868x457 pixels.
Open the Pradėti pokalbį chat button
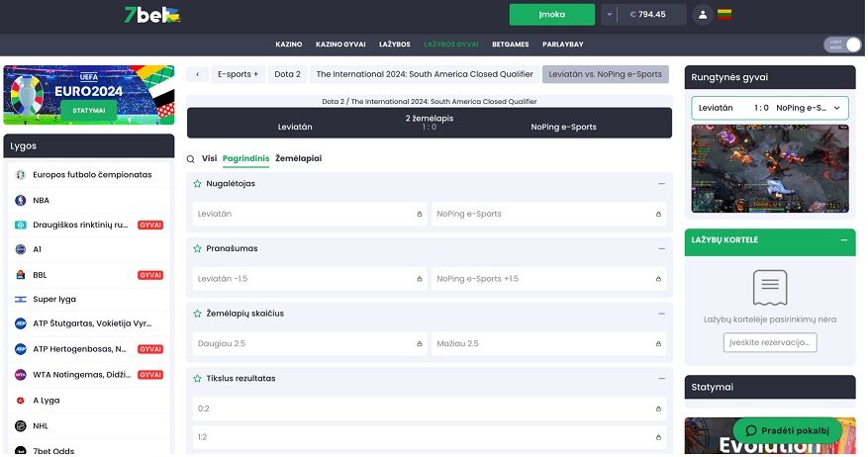click(x=788, y=431)
